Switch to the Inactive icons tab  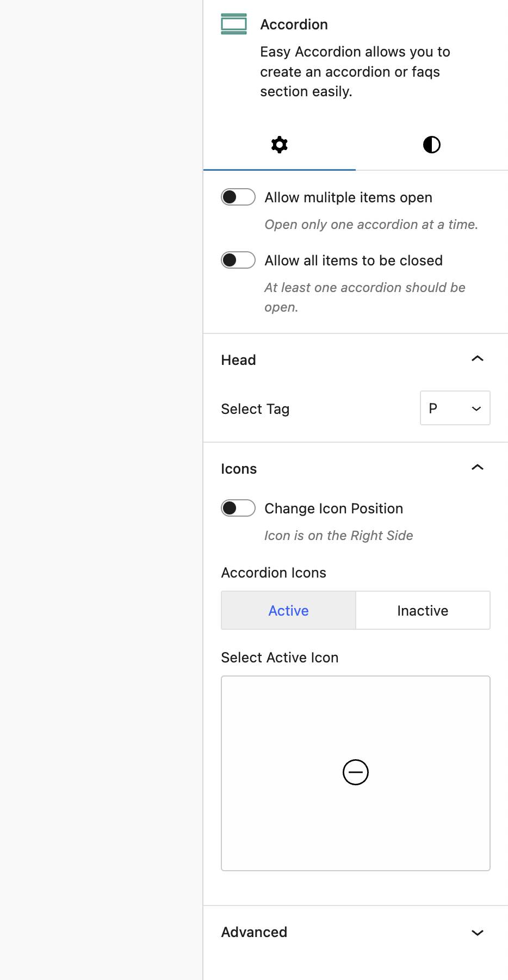coord(423,611)
